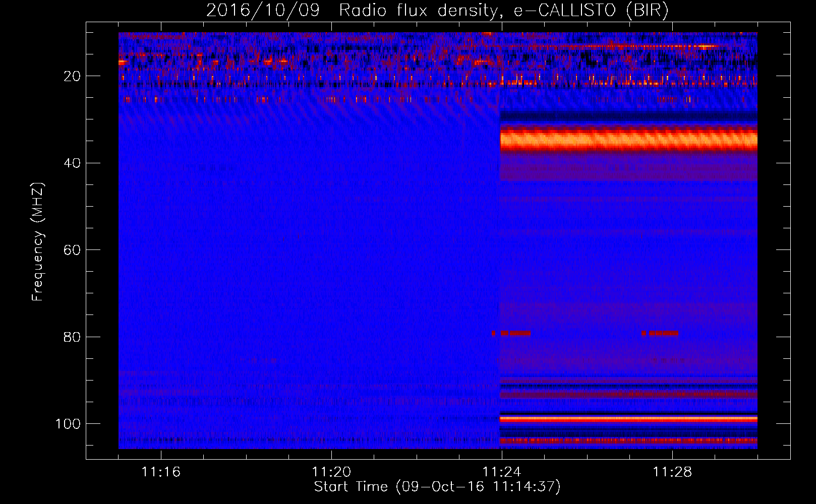Click the "100" frequency tick label

(68, 424)
